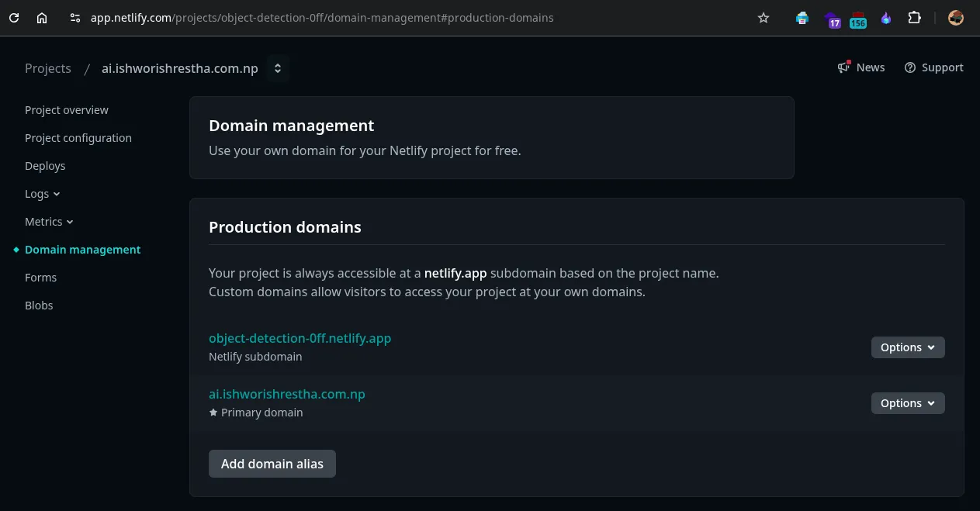Click the printer extension icon
The height and width of the screenshot is (511, 980).
802,18
